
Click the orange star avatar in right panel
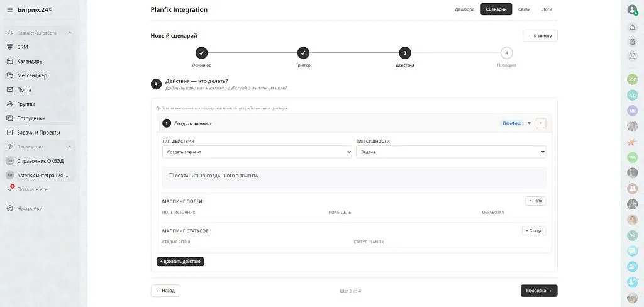coord(633,142)
